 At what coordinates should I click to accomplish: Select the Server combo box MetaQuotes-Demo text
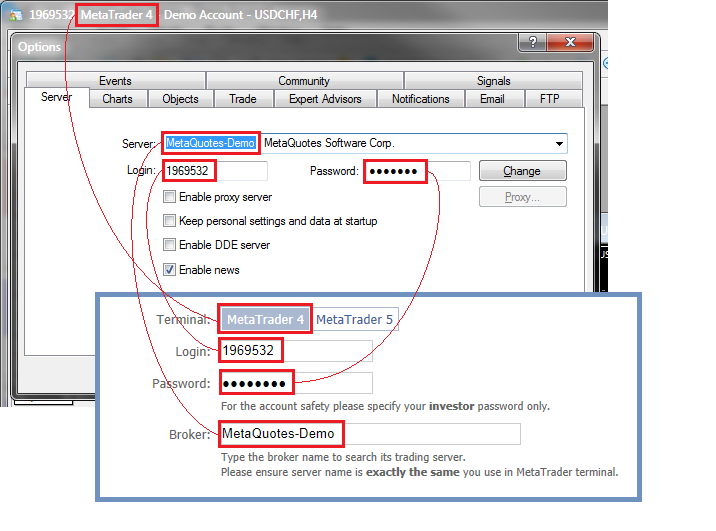click(210, 143)
